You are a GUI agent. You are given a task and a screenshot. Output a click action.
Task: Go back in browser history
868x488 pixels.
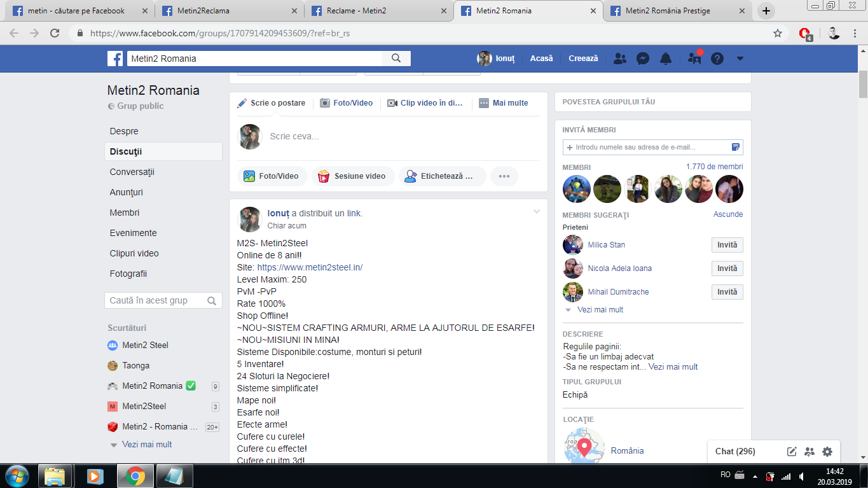click(14, 33)
